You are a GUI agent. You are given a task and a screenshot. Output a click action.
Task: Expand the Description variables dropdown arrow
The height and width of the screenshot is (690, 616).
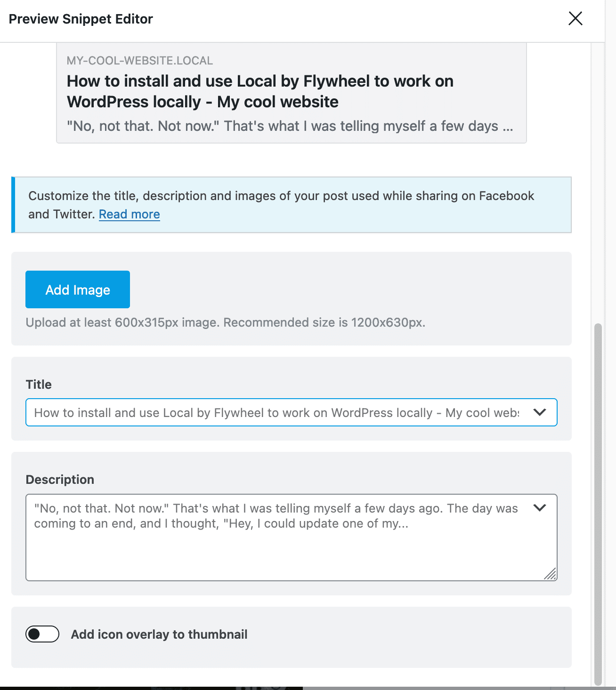click(x=540, y=508)
